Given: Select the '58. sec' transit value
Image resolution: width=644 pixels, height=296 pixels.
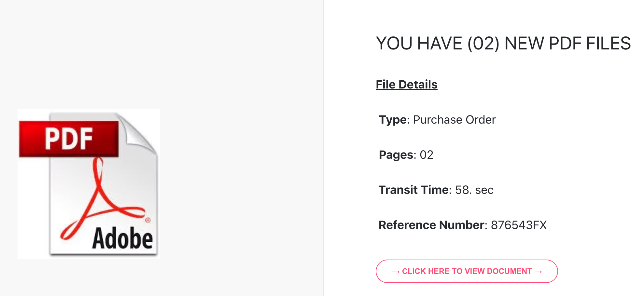Looking at the screenshot, I should point(474,190).
